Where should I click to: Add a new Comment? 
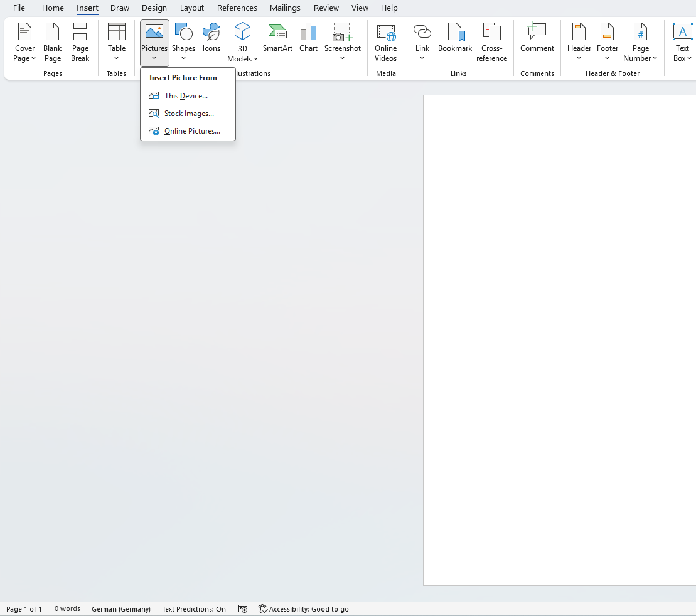pyautogui.click(x=537, y=38)
